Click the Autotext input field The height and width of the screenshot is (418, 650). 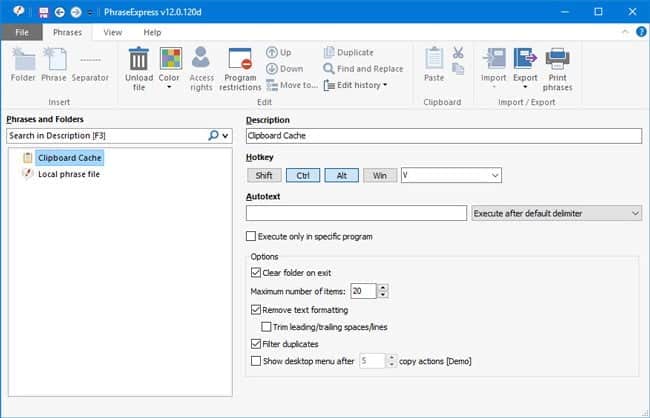pos(357,213)
